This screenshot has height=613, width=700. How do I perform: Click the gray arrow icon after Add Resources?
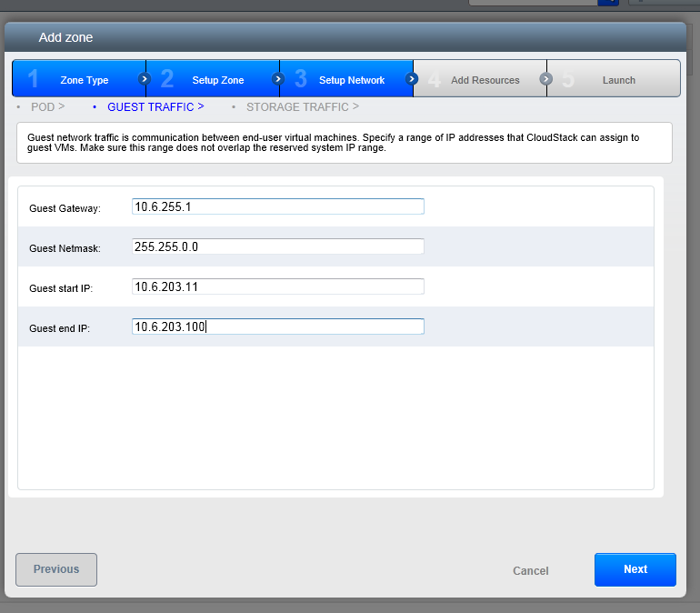point(545,79)
